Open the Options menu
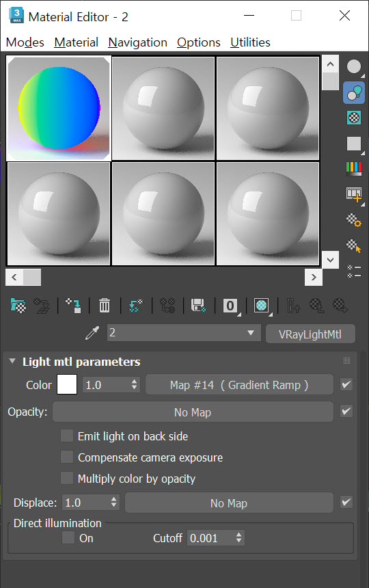This screenshot has width=369, height=588. click(x=199, y=42)
